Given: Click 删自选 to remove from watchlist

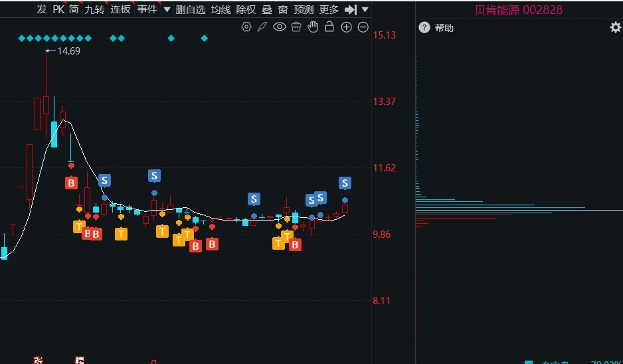Looking at the screenshot, I should pos(191,9).
